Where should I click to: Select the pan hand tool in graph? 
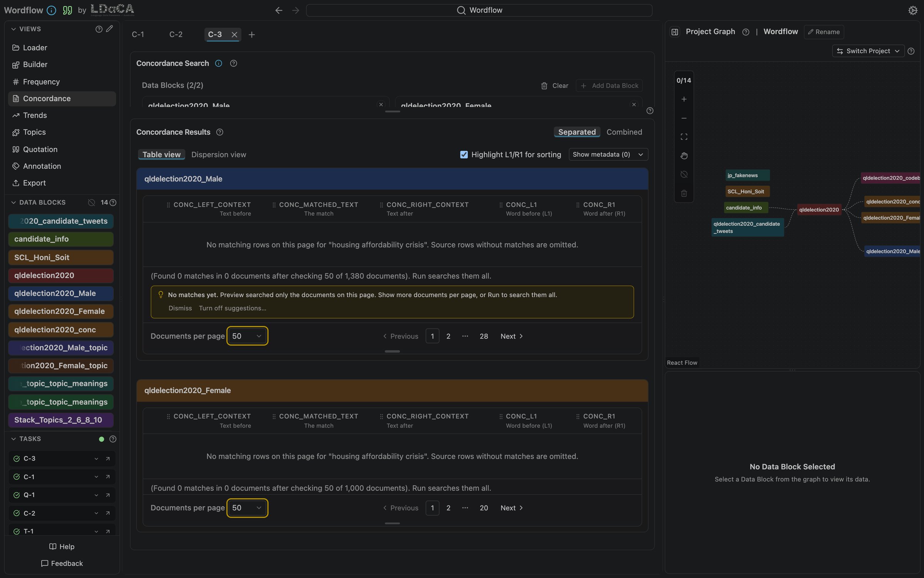[684, 156]
